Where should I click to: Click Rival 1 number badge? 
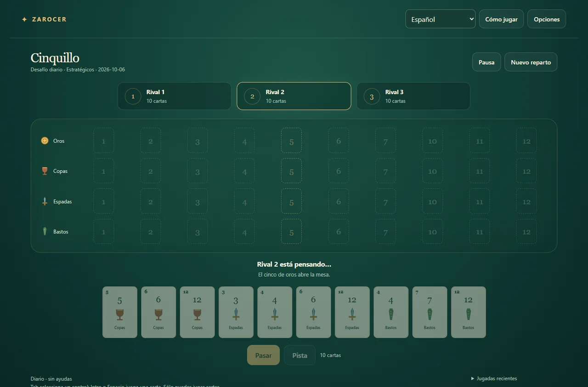click(133, 96)
